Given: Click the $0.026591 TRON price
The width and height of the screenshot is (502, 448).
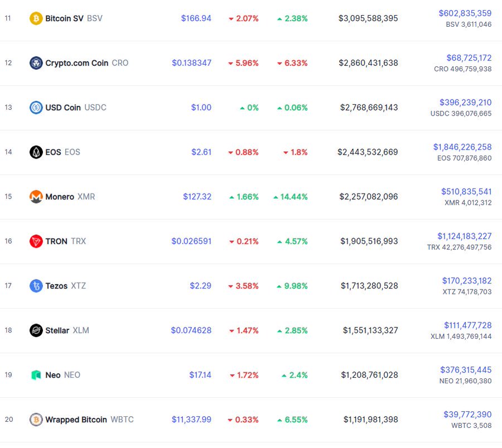Looking at the screenshot, I should [191, 241].
